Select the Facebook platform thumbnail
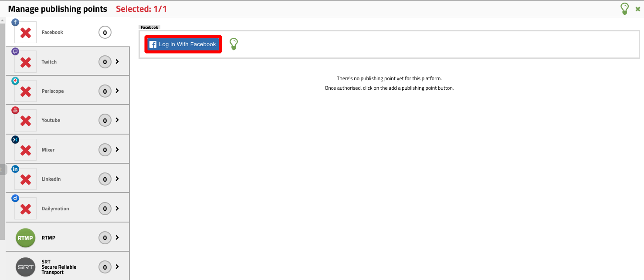Viewport: 644px width, 280px height. (26, 32)
